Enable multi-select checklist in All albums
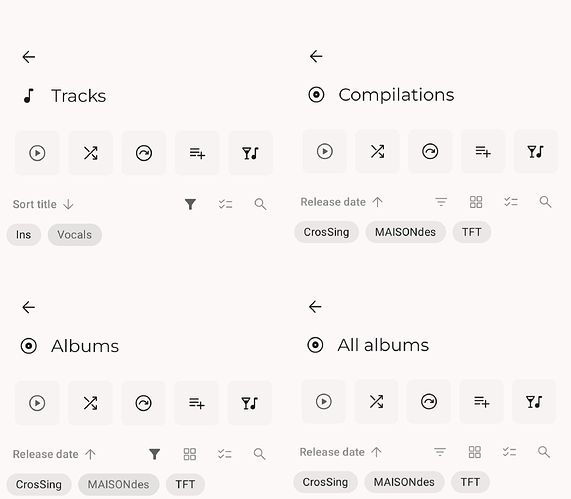 point(509,452)
